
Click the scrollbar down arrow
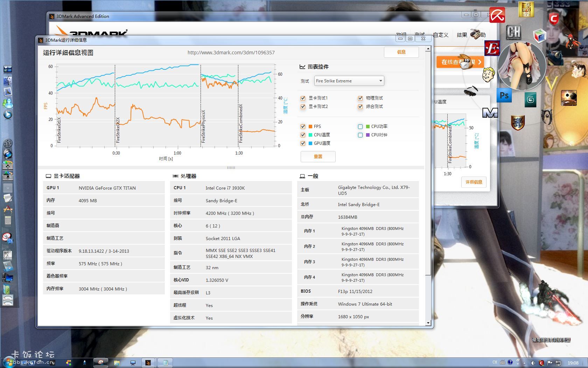click(x=428, y=323)
